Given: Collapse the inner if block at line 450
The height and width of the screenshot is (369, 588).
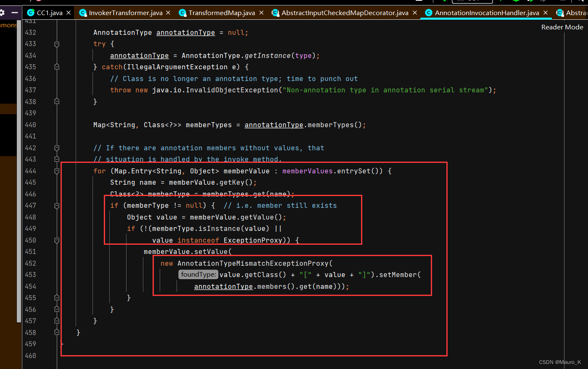Looking at the screenshot, I should [57, 240].
